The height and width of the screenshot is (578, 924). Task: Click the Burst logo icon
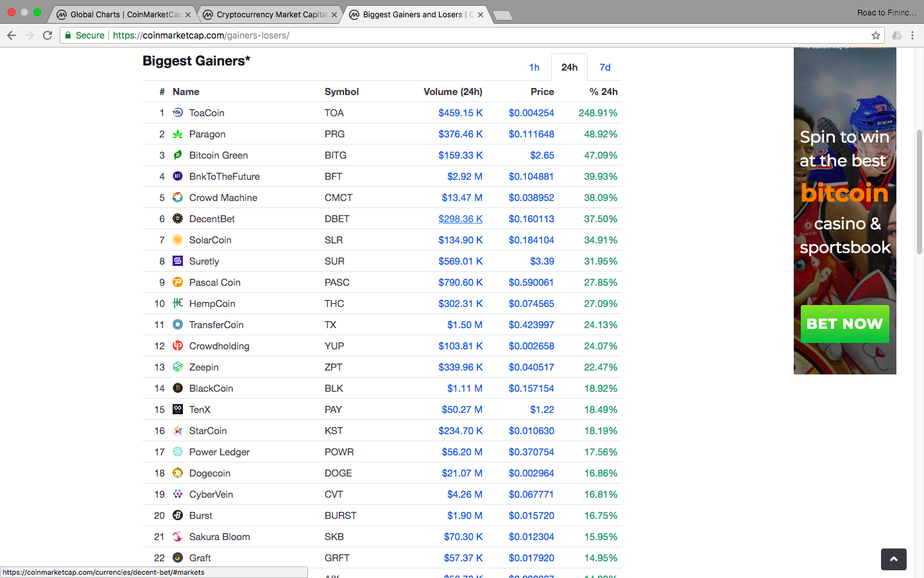coord(178,515)
